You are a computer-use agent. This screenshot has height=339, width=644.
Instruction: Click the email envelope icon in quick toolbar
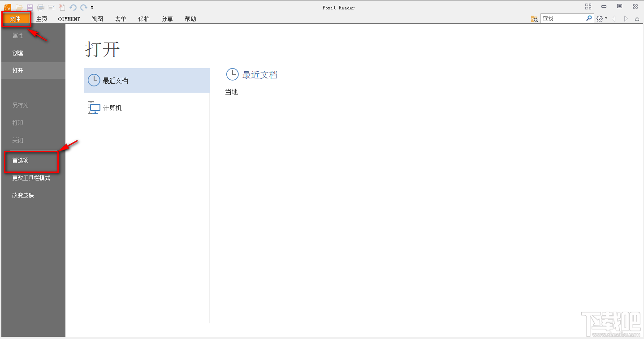(52, 7)
